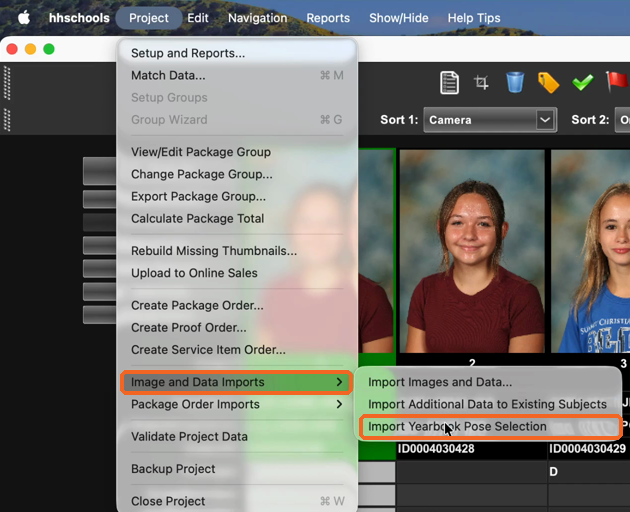Image resolution: width=630 pixels, height=512 pixels.
Task: Open the Apple menu
Action: point(24,18)
